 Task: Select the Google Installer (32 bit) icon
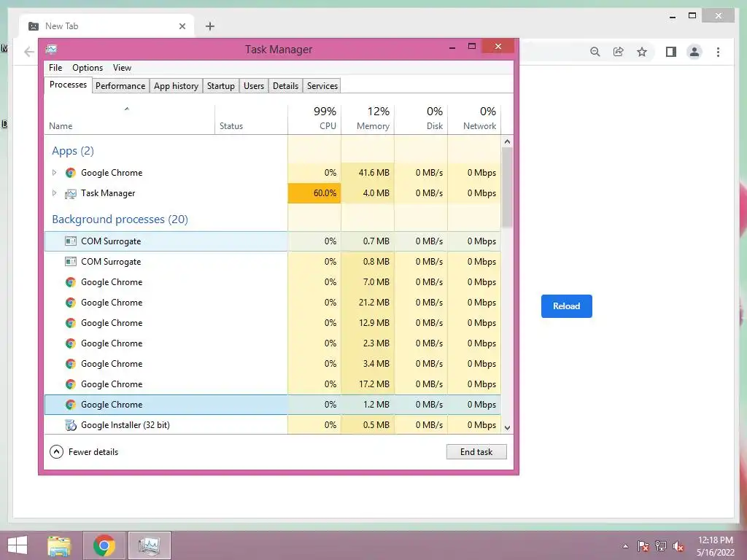coord(71,425)
